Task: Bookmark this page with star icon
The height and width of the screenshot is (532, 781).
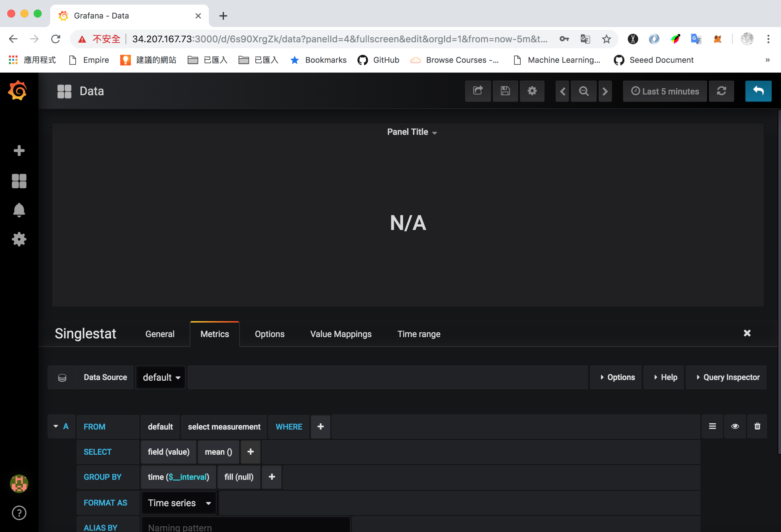Action: pyautogui.click(x=606, y=39)
